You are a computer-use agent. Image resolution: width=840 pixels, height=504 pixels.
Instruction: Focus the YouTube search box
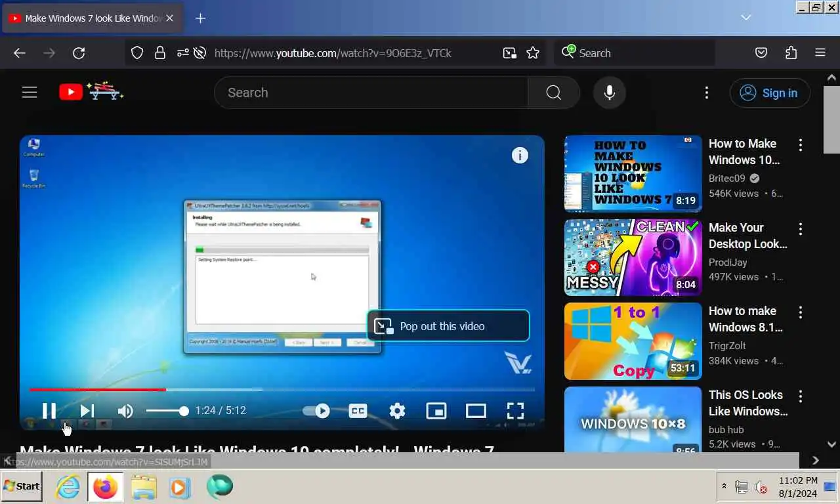(x=371, y=93)
